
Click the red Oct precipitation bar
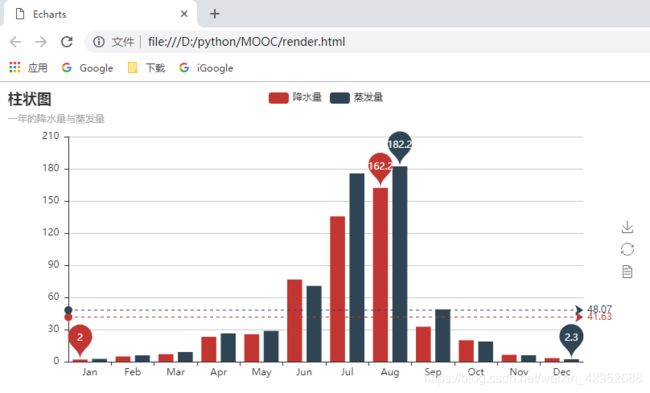(466, 351)
